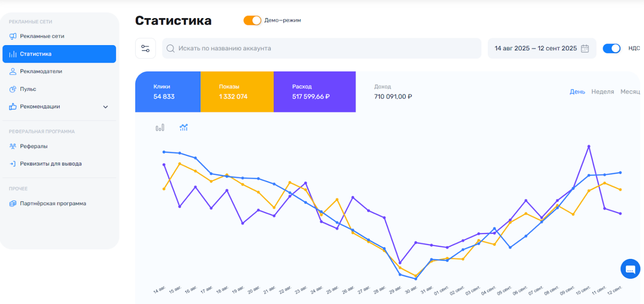
Task: Click the Пульс pie chart icon
Action: tap(13, 89)
